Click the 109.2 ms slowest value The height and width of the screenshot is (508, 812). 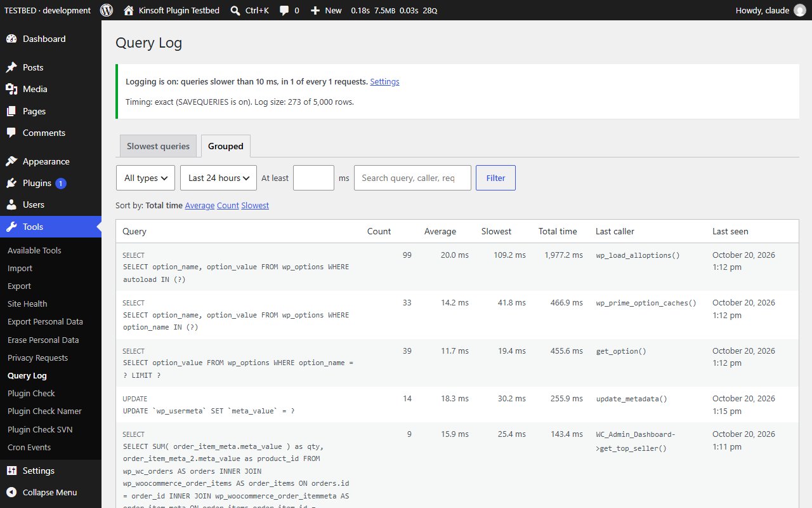[509, 255]
